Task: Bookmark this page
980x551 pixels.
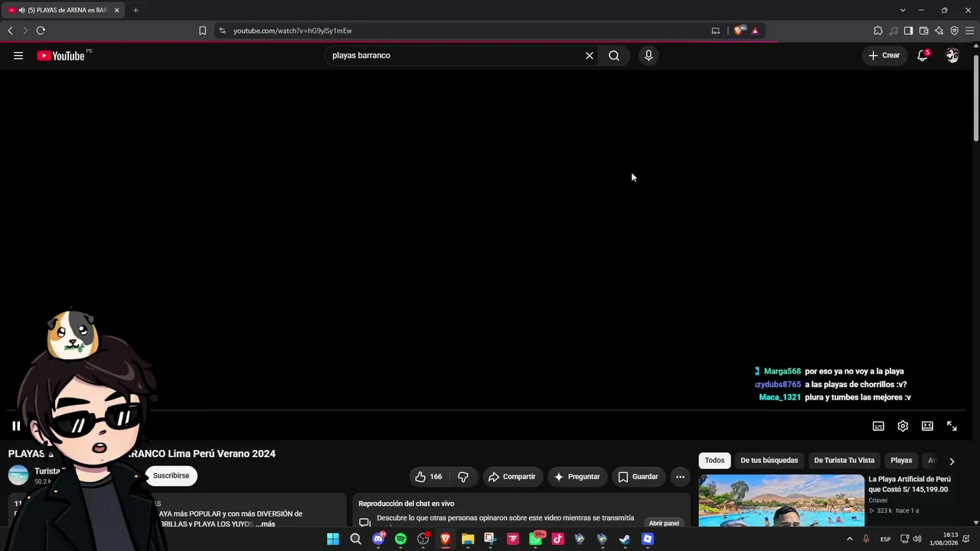Action: [202, 31]
